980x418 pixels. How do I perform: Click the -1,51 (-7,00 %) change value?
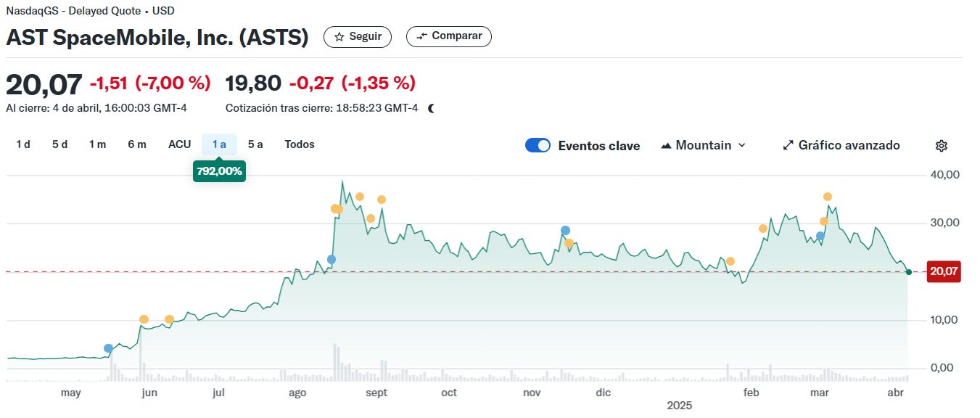pos(150,83)
